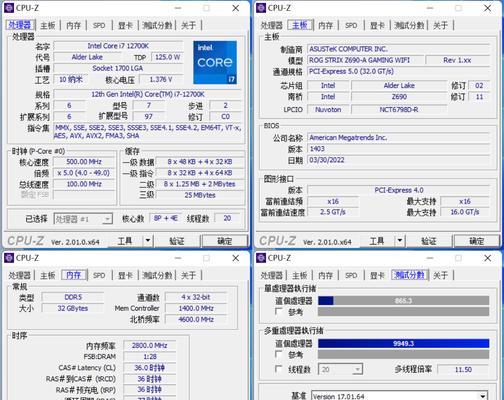Open SPD tab in mainboard window
The width and height of the screenshot is (504, 400).
[x=351, y=25]
